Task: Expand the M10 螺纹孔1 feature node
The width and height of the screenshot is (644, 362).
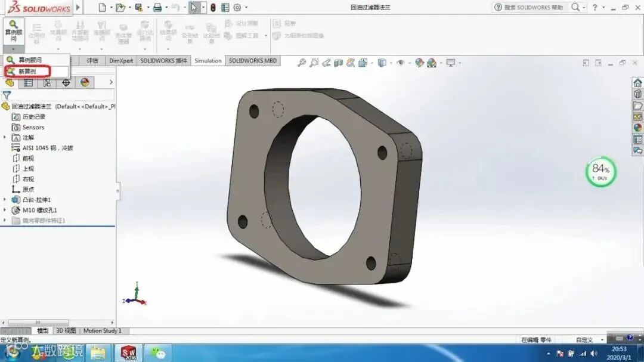Action: coord(5,209)
